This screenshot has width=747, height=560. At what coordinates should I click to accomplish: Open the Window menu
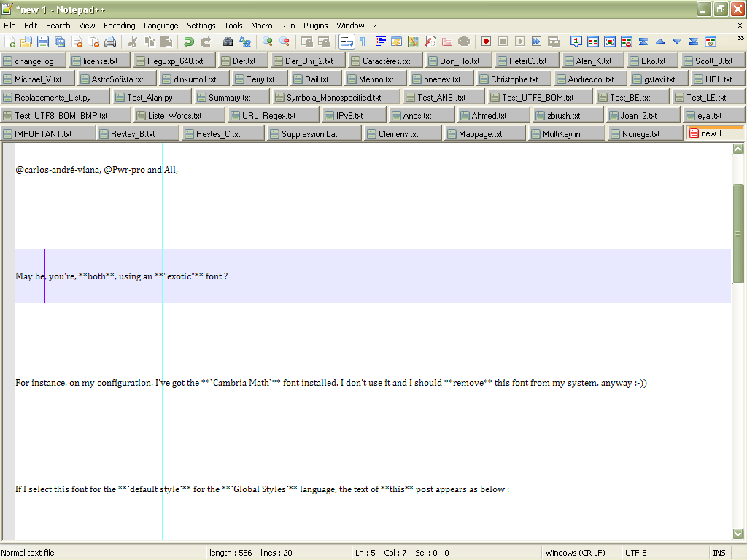click(x=350, y=26)
